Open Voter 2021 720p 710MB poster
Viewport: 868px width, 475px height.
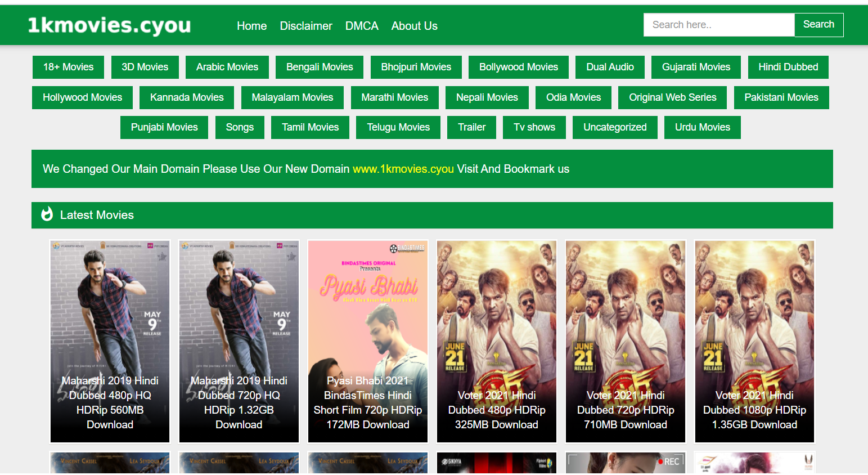pyautogui.click(x=626, y=341)
